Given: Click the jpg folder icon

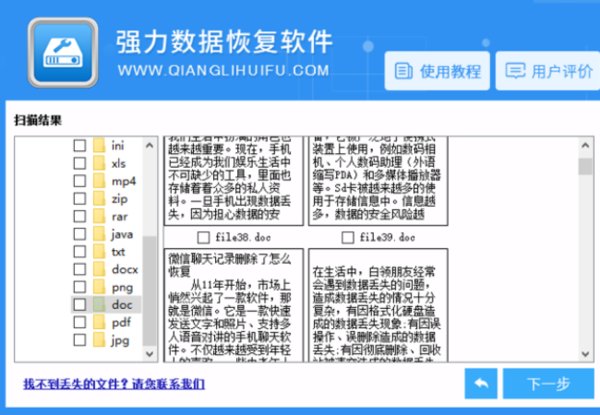Looking at the screenshot, I should pyautogui.click(x=99, y=340).
